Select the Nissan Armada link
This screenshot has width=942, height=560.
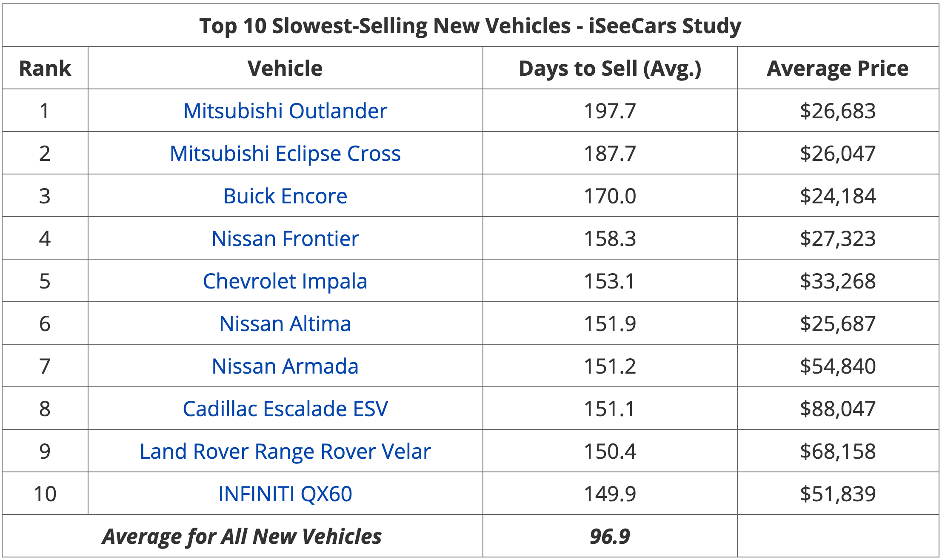click(x=285, y=366)
